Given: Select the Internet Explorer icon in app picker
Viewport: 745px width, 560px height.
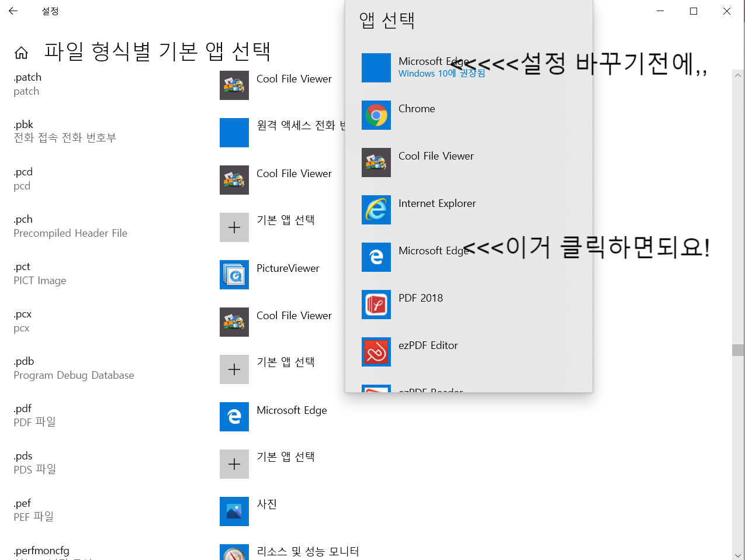Looking at the screenshot, I should point(376,210).
